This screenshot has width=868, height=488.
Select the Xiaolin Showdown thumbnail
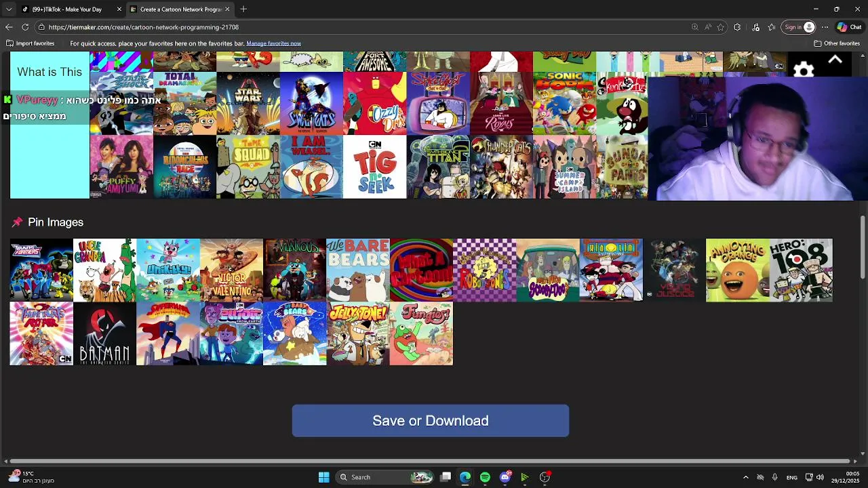point(611,270)
